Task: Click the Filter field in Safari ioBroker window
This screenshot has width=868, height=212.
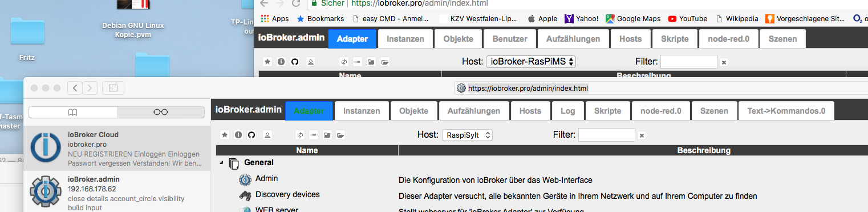Action: (606, 135)
